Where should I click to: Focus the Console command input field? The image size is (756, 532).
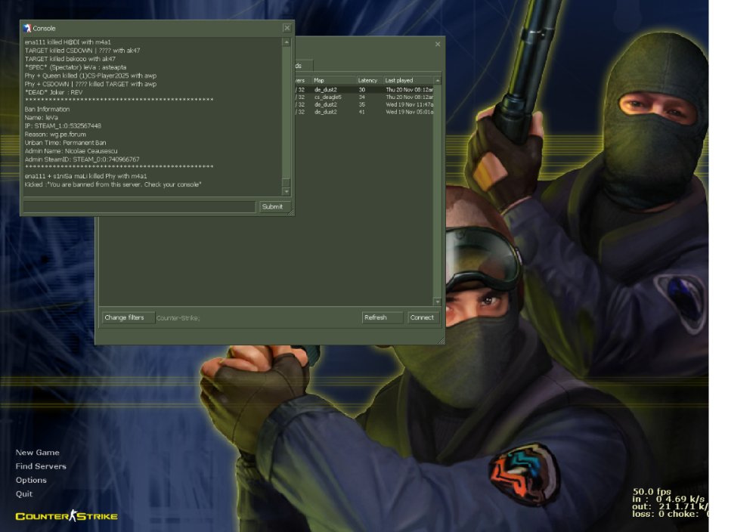[x=139, y=207]
